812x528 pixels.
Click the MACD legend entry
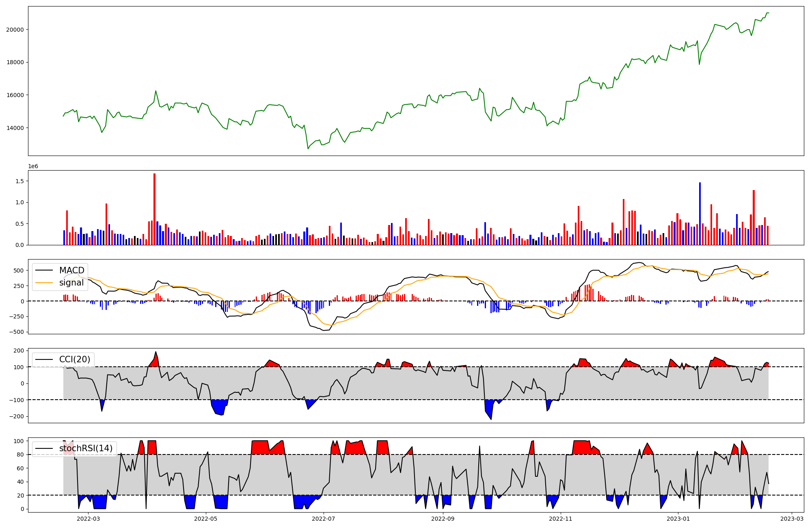click(x=71, y=270)
